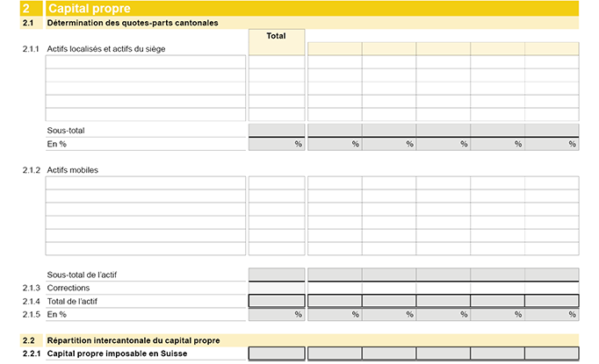This screenshot has width=599, height=364.
Task: Click last canton column cell in Corrections row
Action: [552, 288]
